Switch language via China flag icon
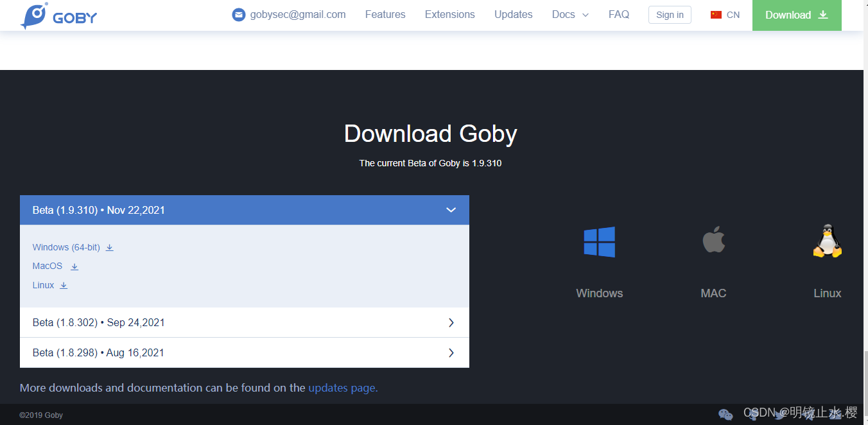Image resolution: width=868 pixels, height=425 pixels. pos(716,15)
